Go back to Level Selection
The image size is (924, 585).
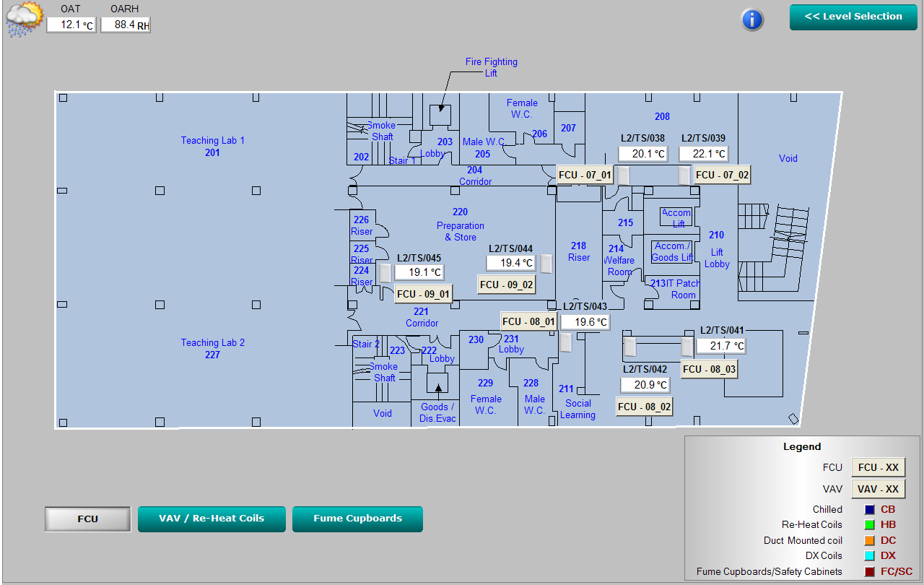[853, 17]
